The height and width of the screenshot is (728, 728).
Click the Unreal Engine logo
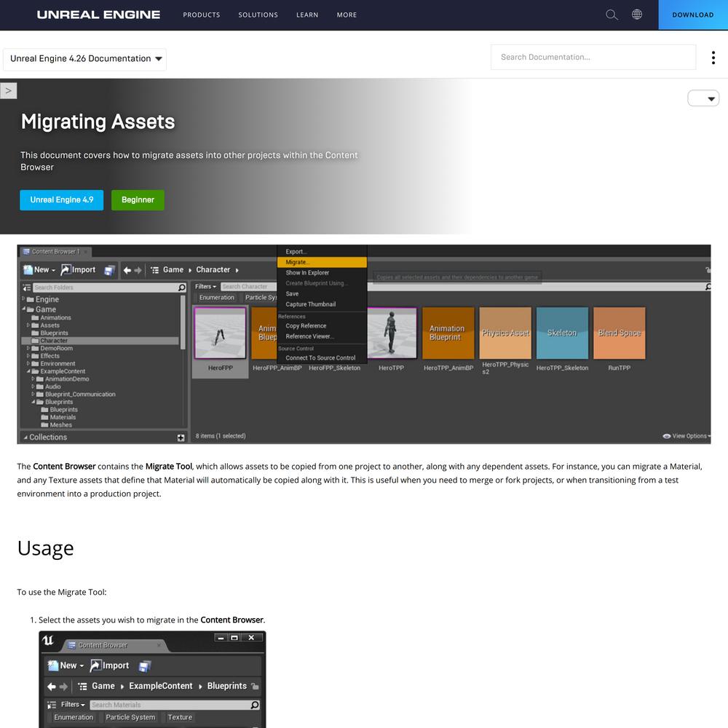pos(98,15)
